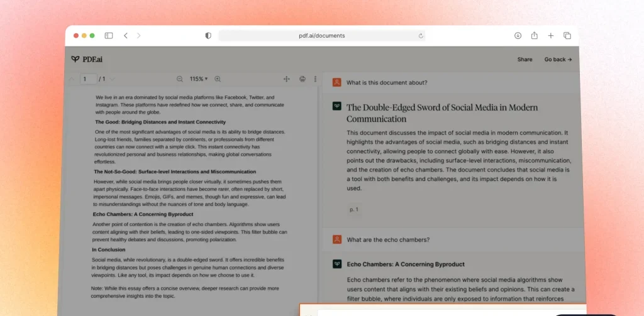This screenshot has height=316, width=644.
Task: Click Safari share icon
Action: (x=534, y=36)
